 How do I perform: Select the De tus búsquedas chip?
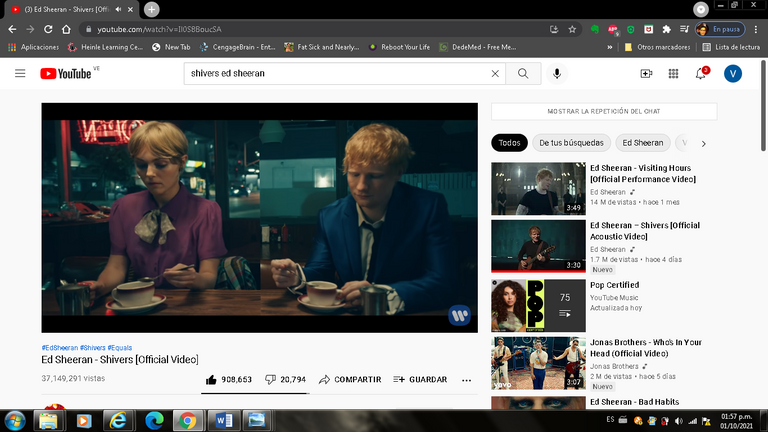[x=571, y=143]
